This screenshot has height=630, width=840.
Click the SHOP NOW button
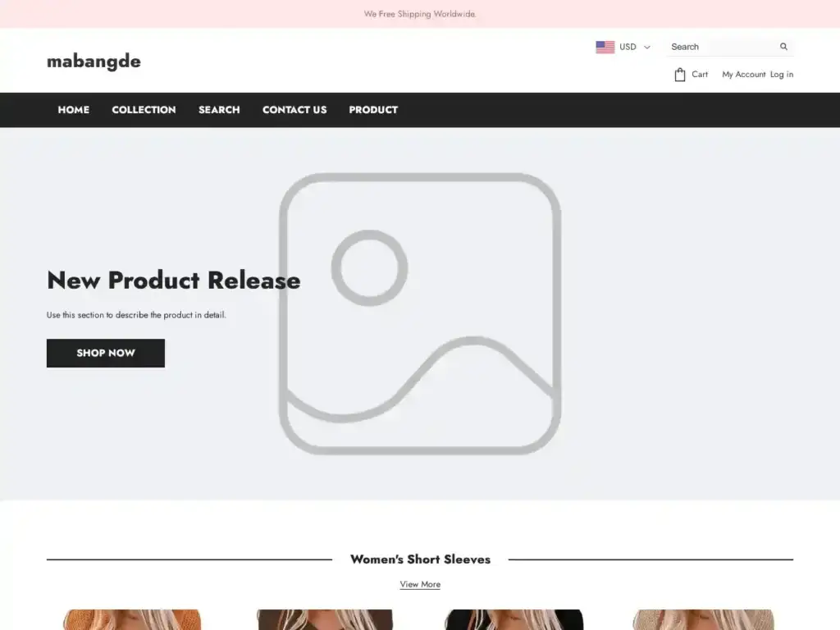[106, 353]
